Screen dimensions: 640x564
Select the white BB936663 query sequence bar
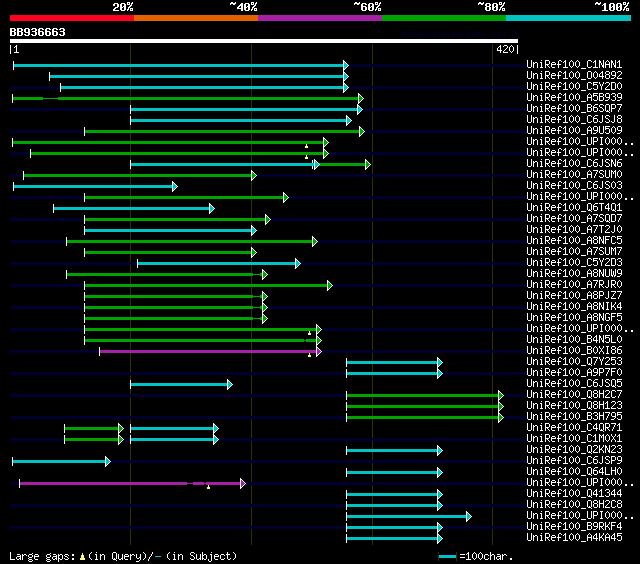tap(264, 41)
